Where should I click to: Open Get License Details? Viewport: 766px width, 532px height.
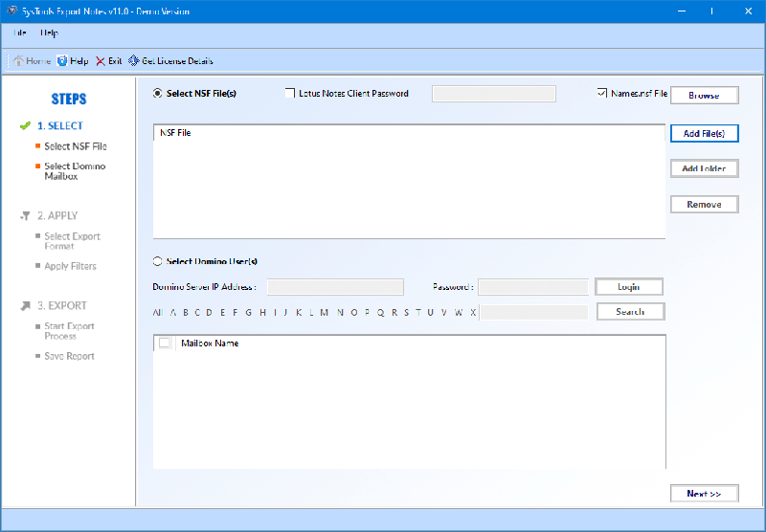point(170,61)
